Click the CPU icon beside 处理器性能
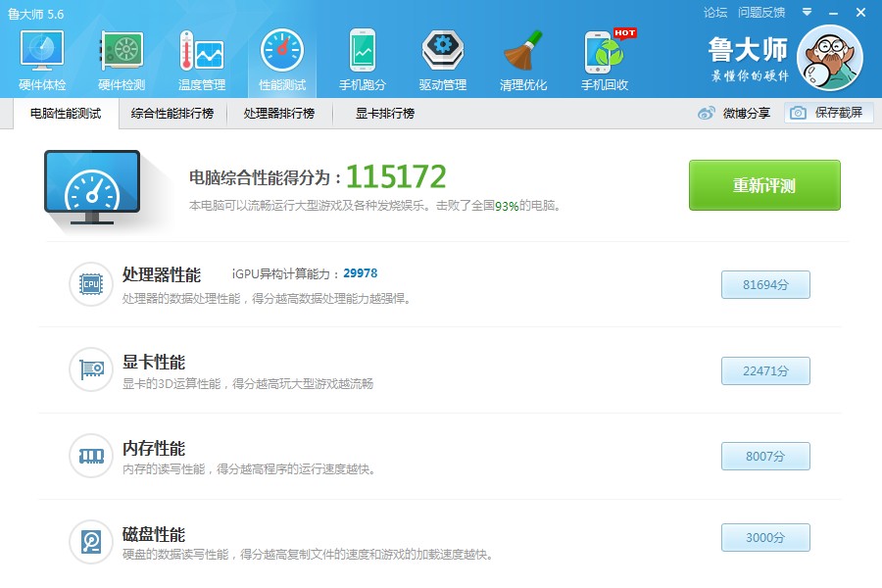 (91, 284)
